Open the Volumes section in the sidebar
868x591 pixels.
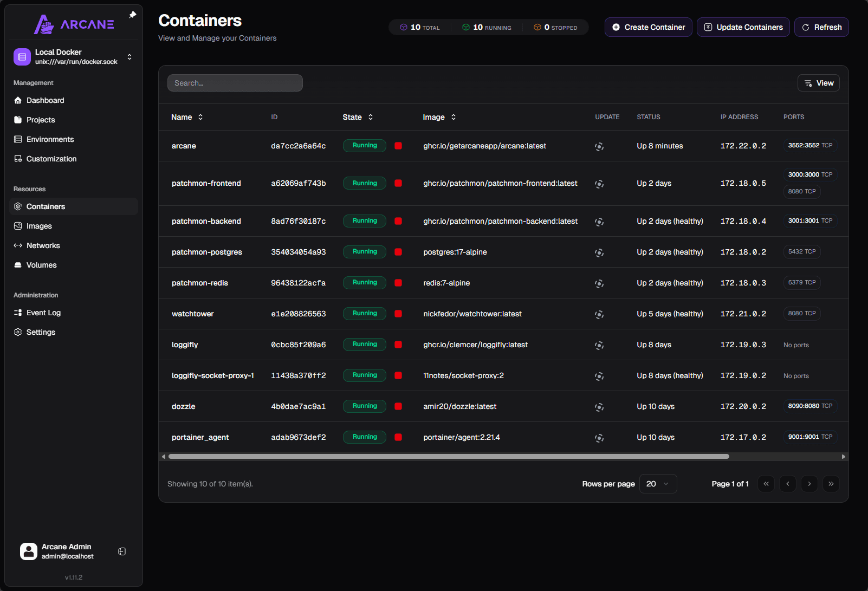tap(41, 265)
